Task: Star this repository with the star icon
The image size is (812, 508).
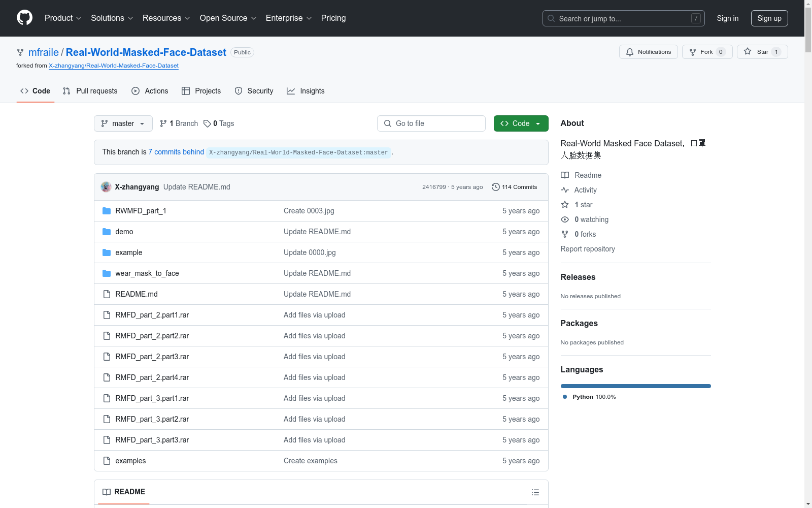Action: [x=748, y=51]
